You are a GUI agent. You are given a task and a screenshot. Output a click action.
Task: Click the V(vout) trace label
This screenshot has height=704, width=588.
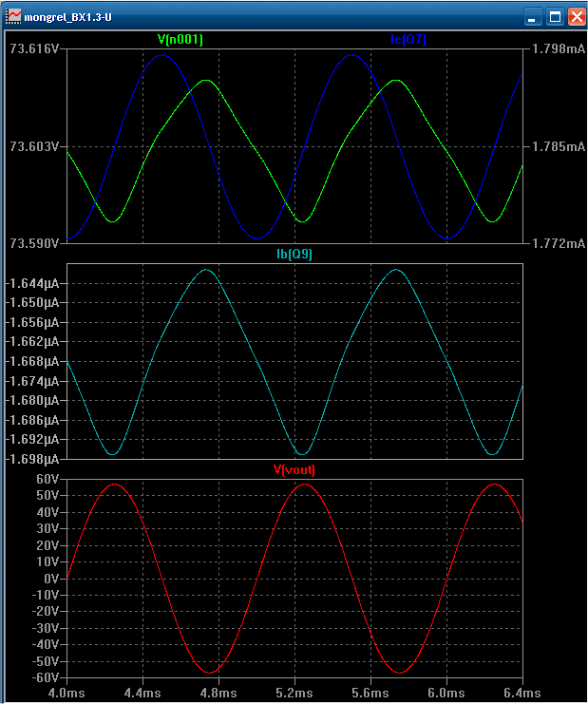pyautogui.click(x=294, y=470)
